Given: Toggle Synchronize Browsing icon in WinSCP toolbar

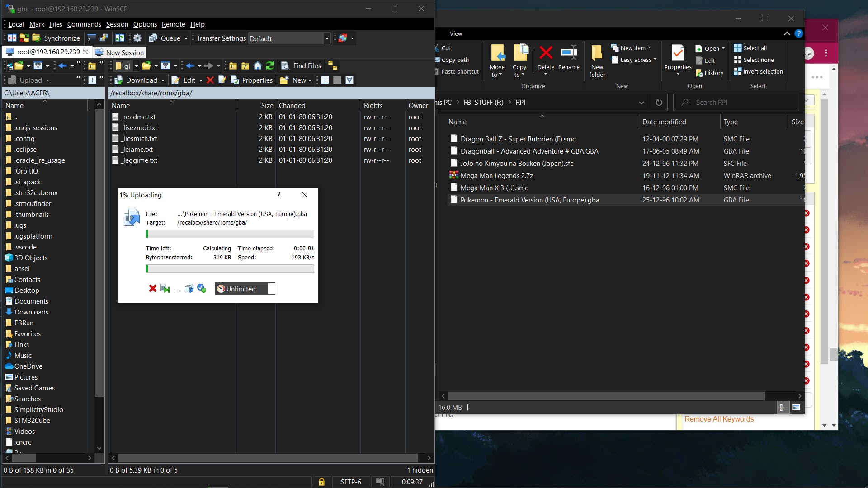Looking at the screenshot, I should [x=120, y=38].
